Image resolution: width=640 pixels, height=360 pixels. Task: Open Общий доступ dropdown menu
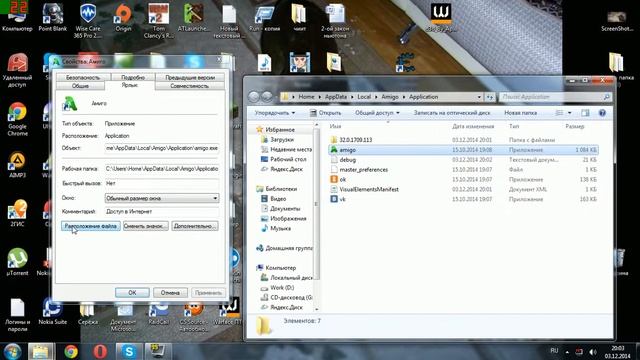[x=377, y=113]
